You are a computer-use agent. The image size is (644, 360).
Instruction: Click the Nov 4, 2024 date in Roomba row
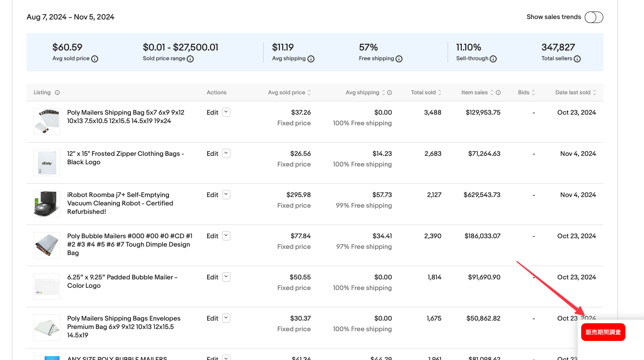pos(578,195)
